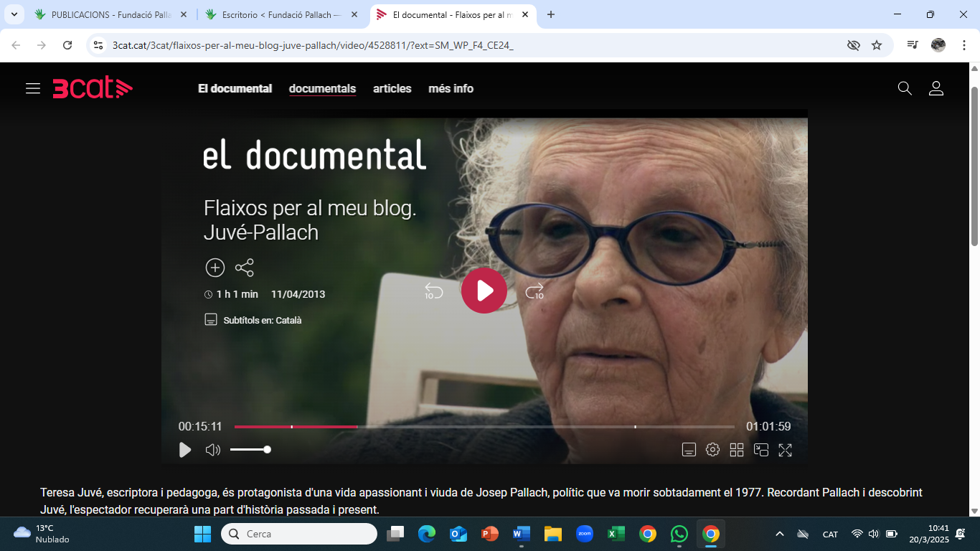Open the més info tab
This screenshot has height=551, width=980.
[451, 89]
